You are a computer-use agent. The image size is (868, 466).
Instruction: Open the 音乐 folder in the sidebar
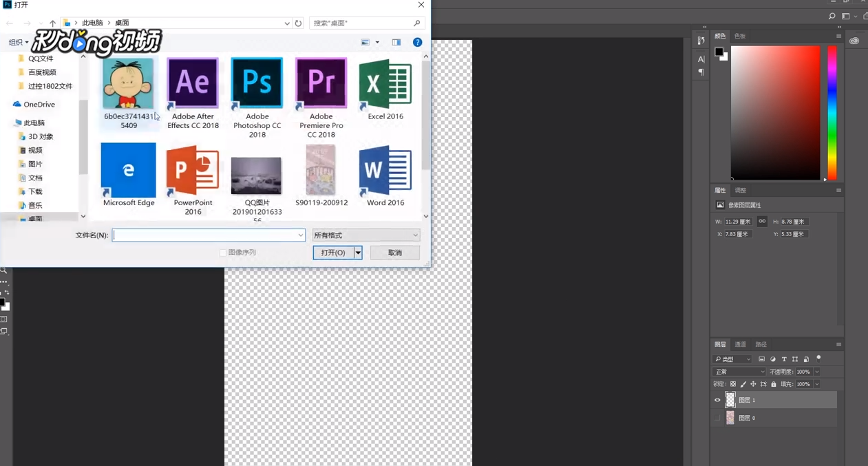(x=31, y=205)
